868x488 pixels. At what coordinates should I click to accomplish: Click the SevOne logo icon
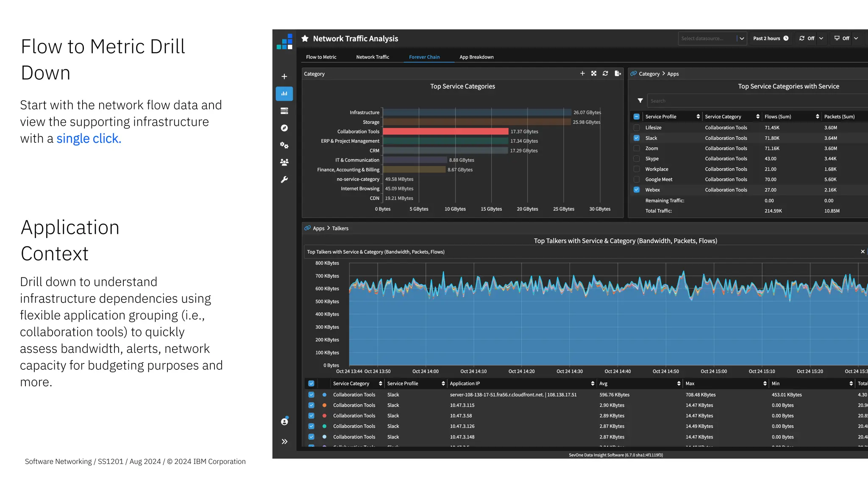(284, 42)
